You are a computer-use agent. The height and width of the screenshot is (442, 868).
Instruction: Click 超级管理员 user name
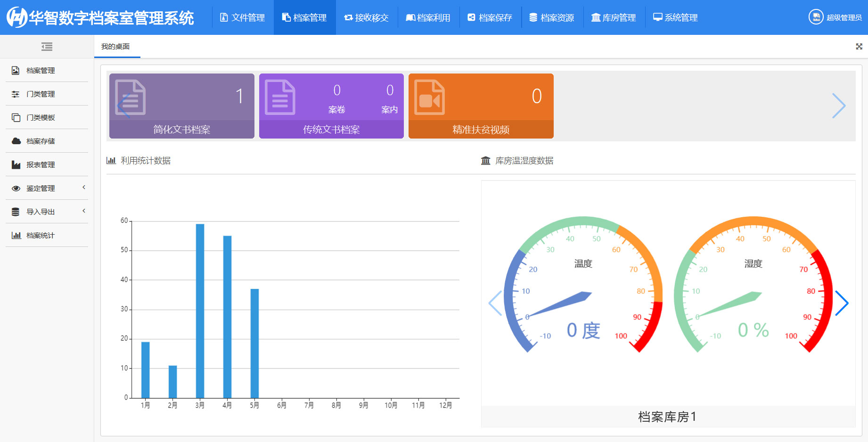(x=844, y=17)
